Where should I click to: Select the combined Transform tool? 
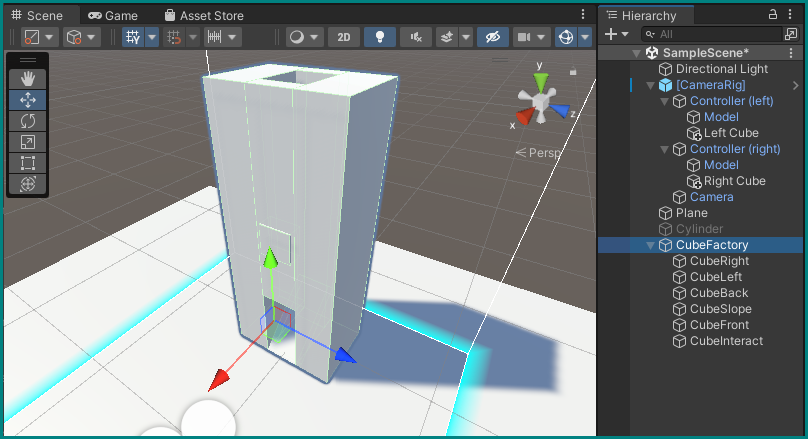tap(27, 184)
